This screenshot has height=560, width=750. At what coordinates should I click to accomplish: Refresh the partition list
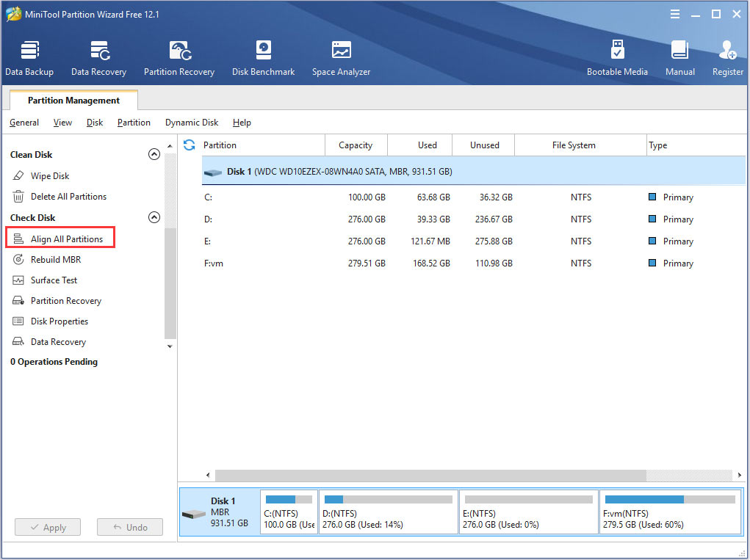tap(190, 145)
